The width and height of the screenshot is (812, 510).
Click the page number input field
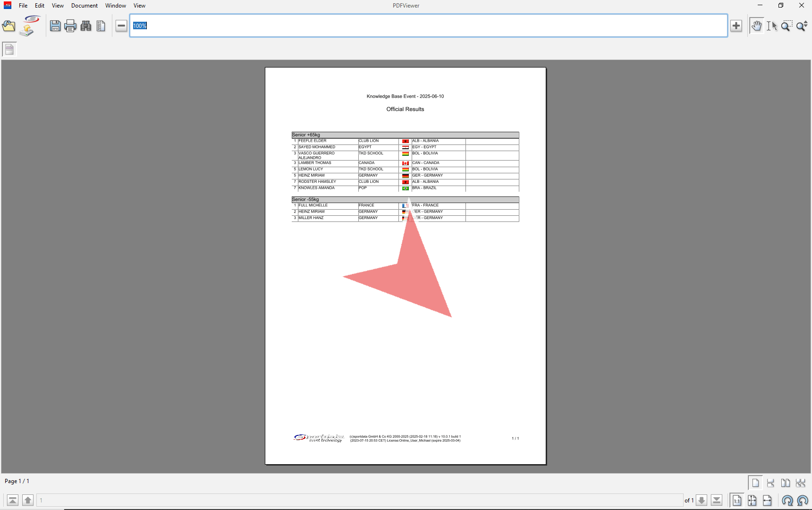coord(359,501)
